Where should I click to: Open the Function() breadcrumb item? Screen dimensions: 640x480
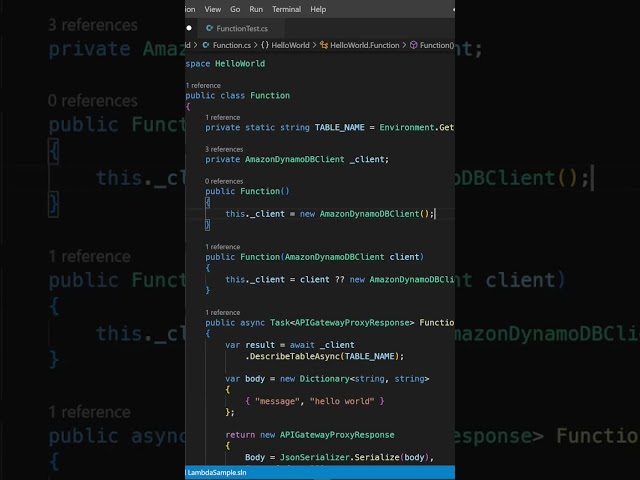coord(437,45)
